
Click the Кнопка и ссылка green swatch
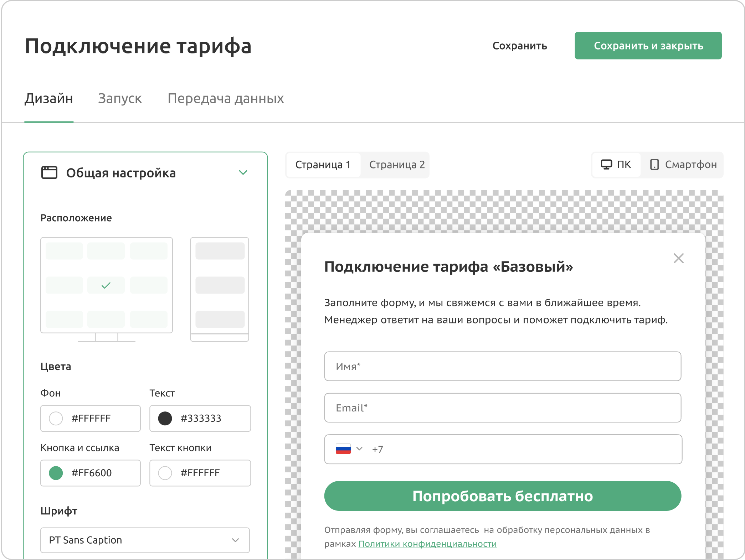(56, 473)
